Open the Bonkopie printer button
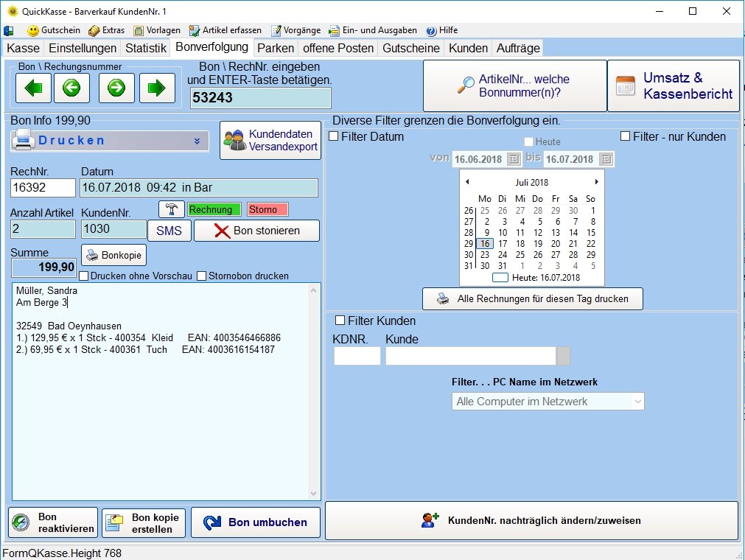745x560 pixels. 113,255
